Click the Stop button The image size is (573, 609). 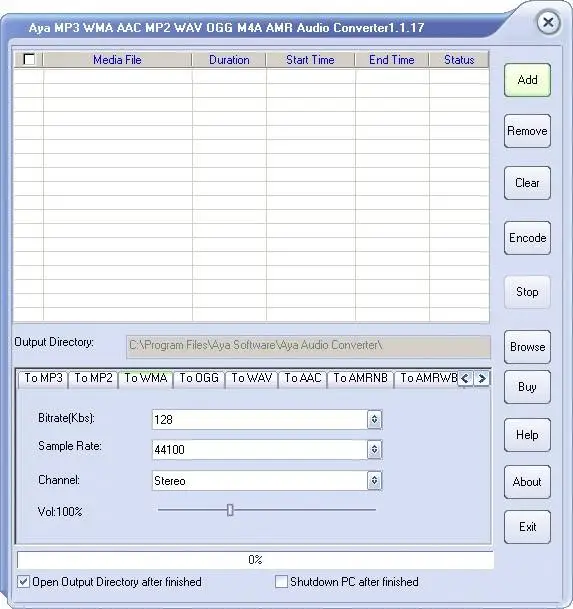tap(527, 292)
